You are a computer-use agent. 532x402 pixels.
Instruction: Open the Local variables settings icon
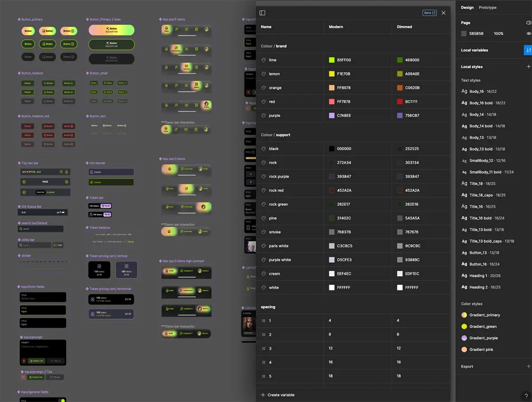click(528, 50)
